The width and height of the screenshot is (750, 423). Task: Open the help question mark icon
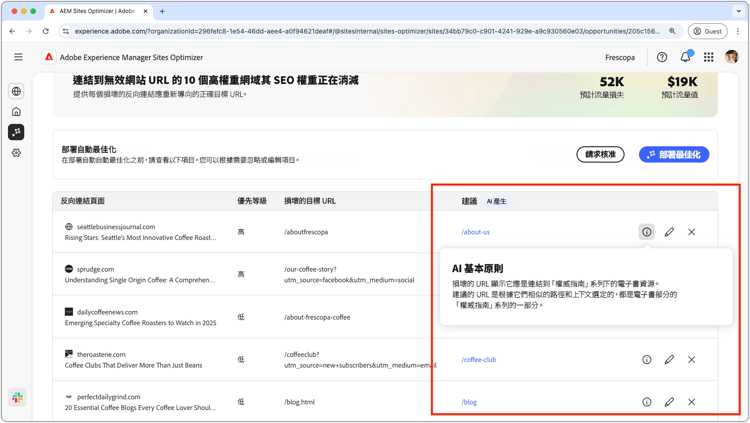[662, 57]
